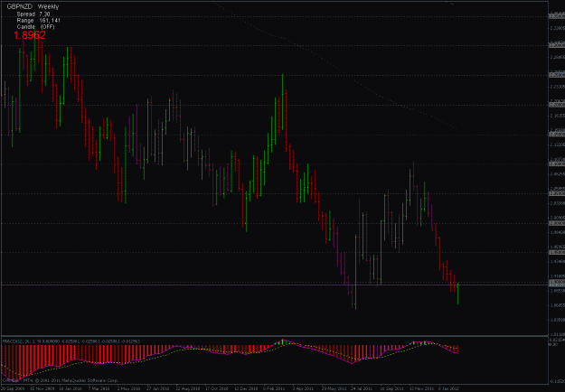This screenshot has height=392, width=565.
Task: Click the 24 Jul 2011 date label
Action: pyautogui.click(x=363, y=388)
